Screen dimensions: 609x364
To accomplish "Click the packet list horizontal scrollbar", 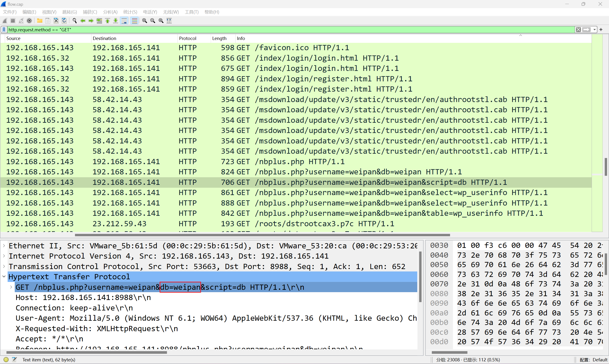I will (262, 235).
